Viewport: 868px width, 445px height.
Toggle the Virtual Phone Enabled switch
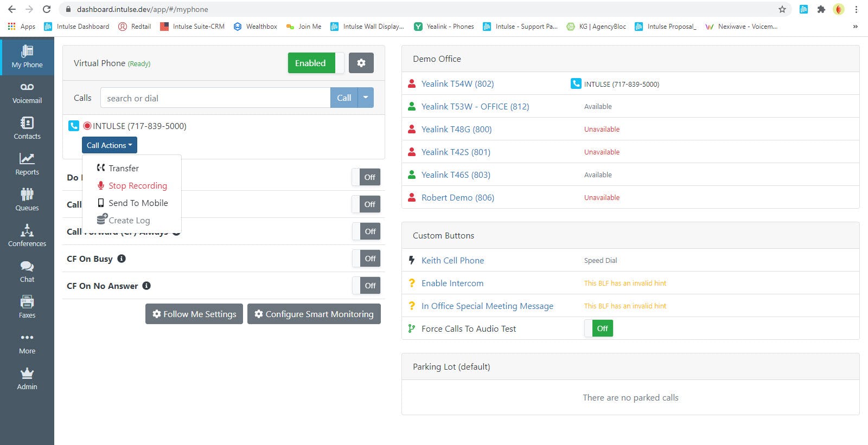pos(316,63)
